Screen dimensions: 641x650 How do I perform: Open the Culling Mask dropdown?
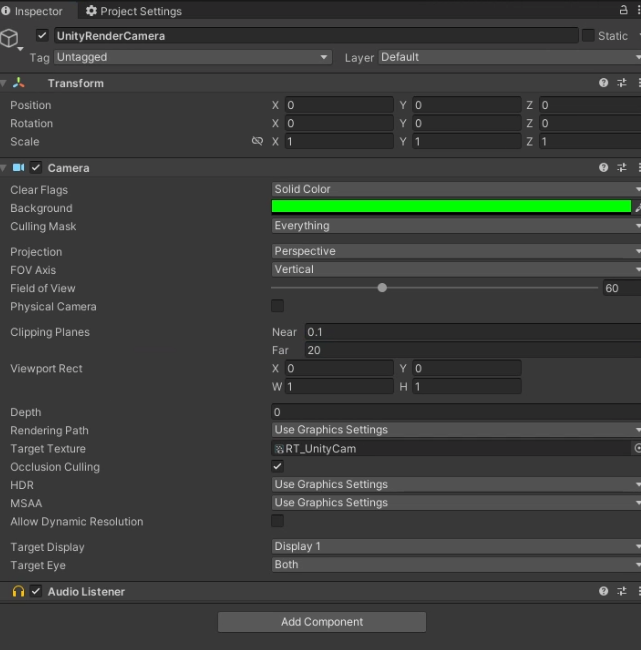456,226
